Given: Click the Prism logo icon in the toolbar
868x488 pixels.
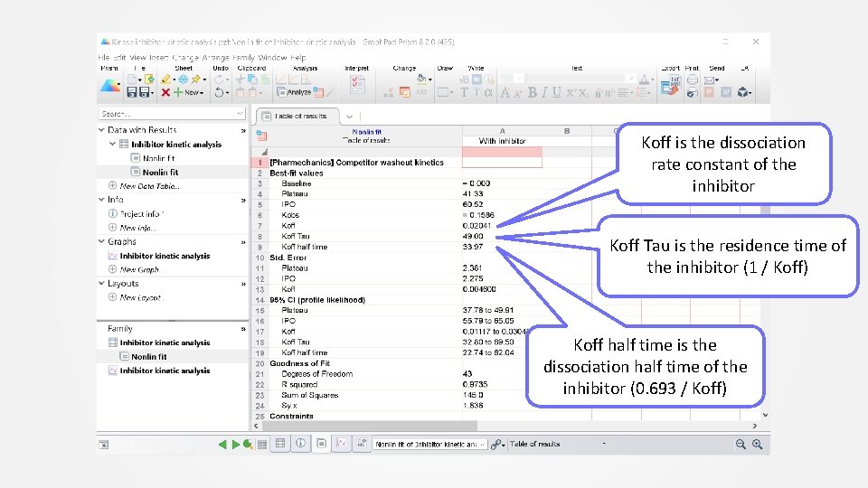Looking at the screenshot, I should pyautogui.click(x=109, y=87).
